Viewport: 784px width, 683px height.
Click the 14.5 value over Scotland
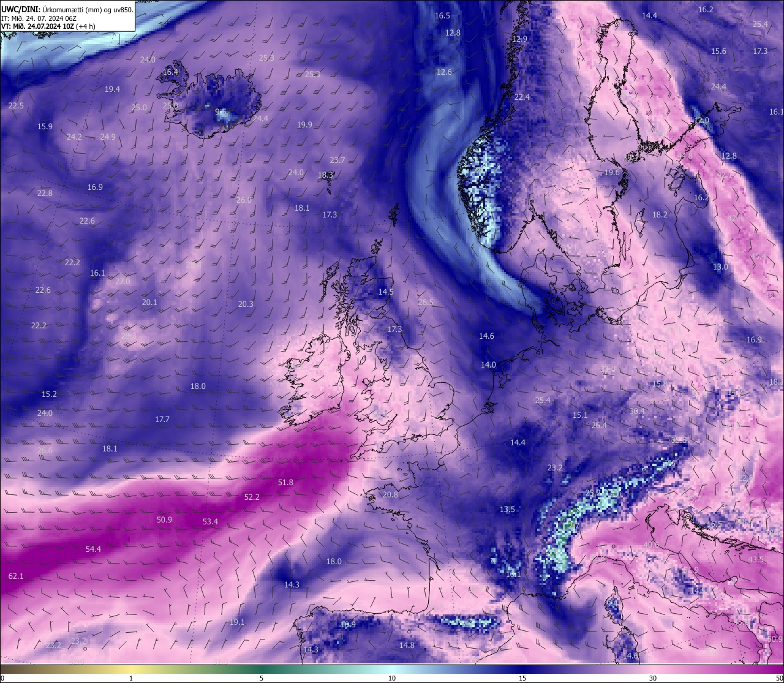tap(386, 292)
